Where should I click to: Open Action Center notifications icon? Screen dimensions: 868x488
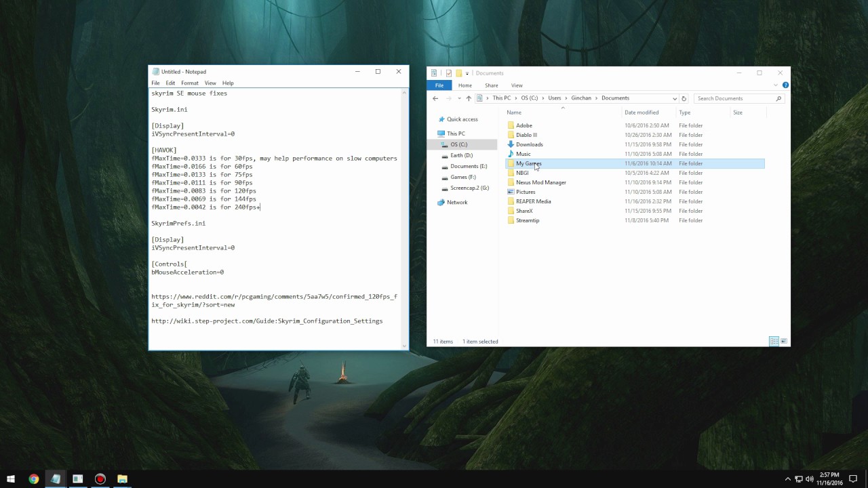click(x=853, y=479)
